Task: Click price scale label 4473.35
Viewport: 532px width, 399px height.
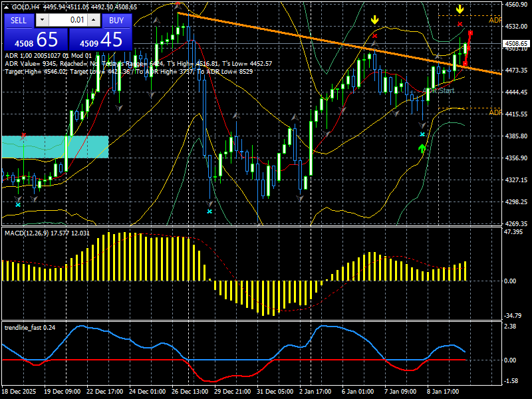Action: [516, 70]
